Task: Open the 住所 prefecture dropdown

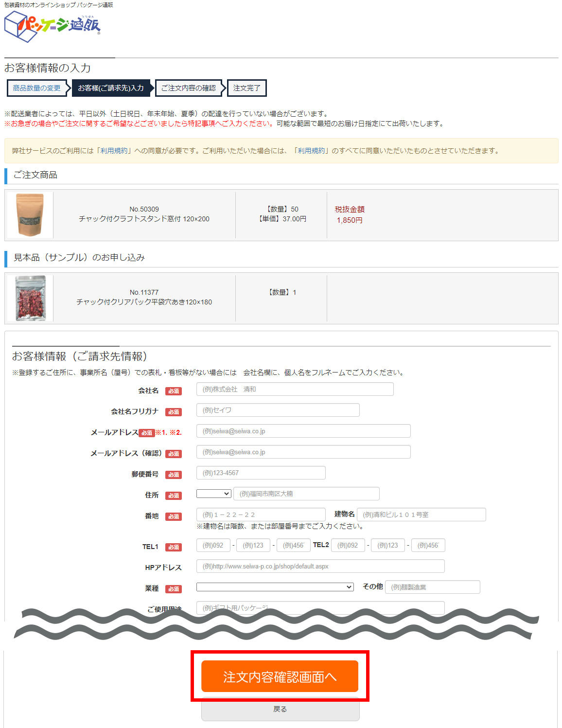Action: (x=214, y=494)
